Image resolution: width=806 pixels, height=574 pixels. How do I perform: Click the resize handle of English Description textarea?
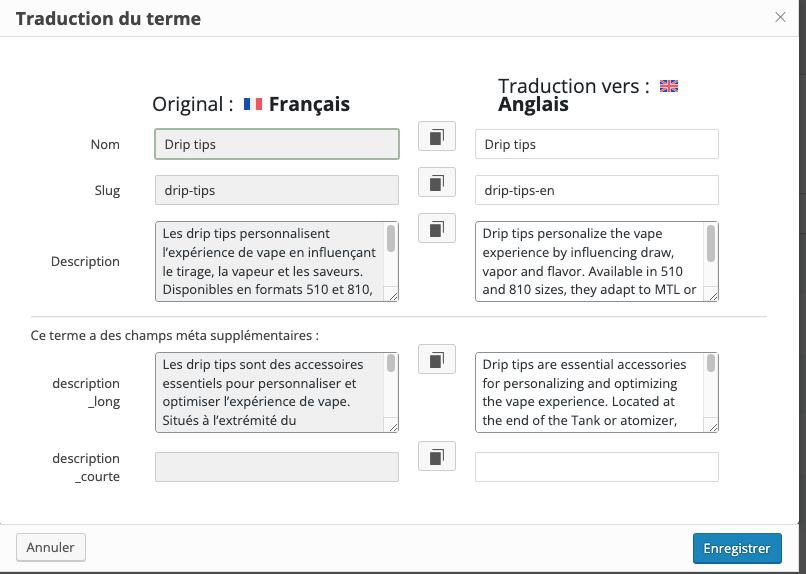point(713,295)
